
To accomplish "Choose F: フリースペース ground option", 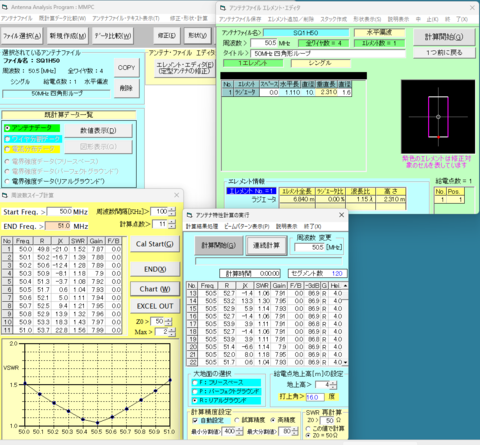I will coord(195,382).
